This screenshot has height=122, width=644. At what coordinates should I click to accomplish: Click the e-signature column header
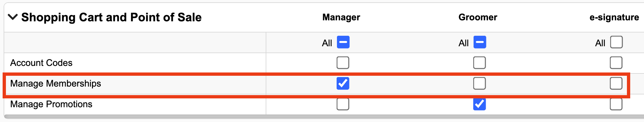614,17
